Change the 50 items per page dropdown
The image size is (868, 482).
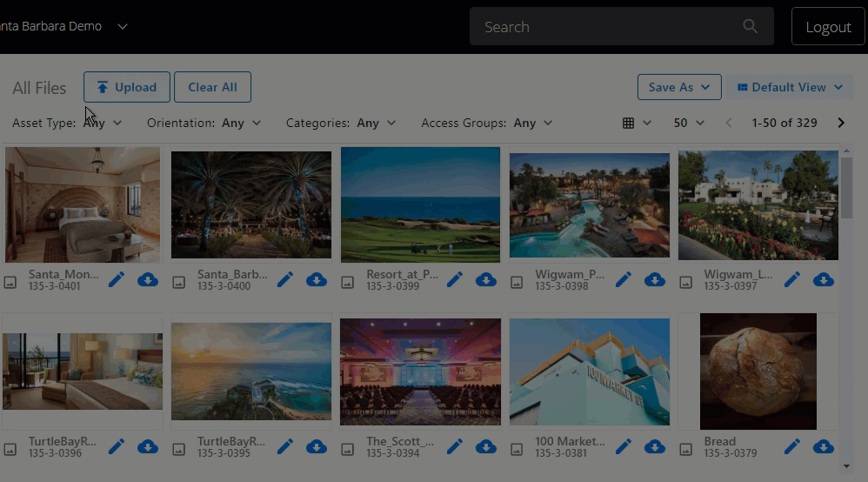tap(689, 123)
